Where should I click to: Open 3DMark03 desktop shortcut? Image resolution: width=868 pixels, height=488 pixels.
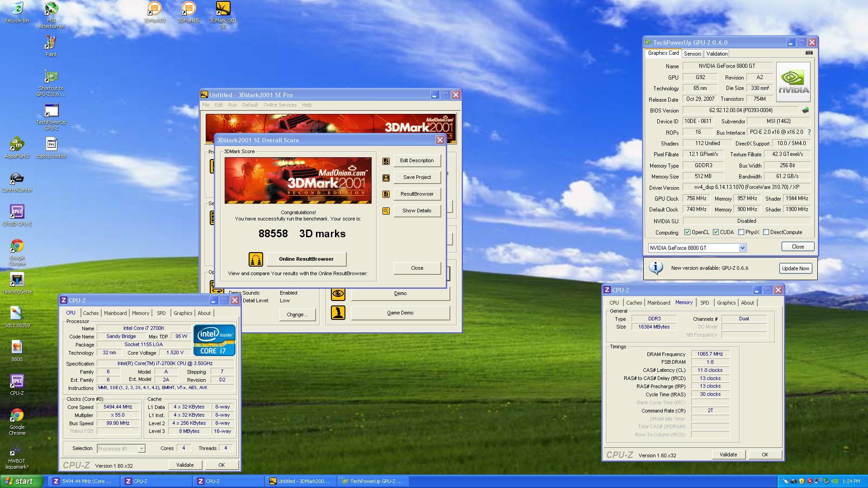[154, 12]
